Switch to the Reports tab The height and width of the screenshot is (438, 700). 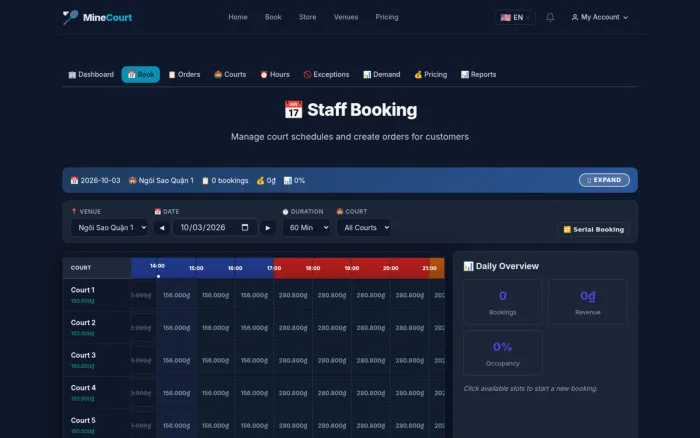tap(479, 75)
